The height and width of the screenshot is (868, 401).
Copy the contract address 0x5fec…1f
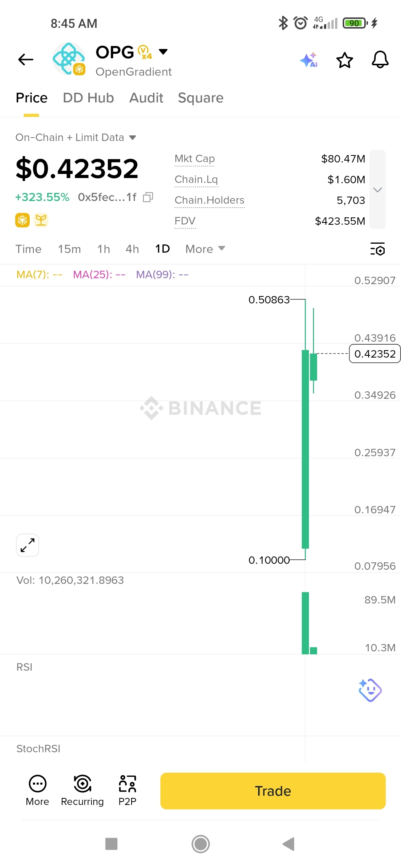coord(148,197)
